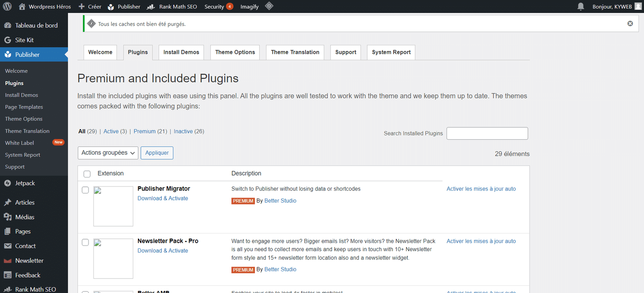Click the WordPress logo in the admin bar

click(7, 6)
